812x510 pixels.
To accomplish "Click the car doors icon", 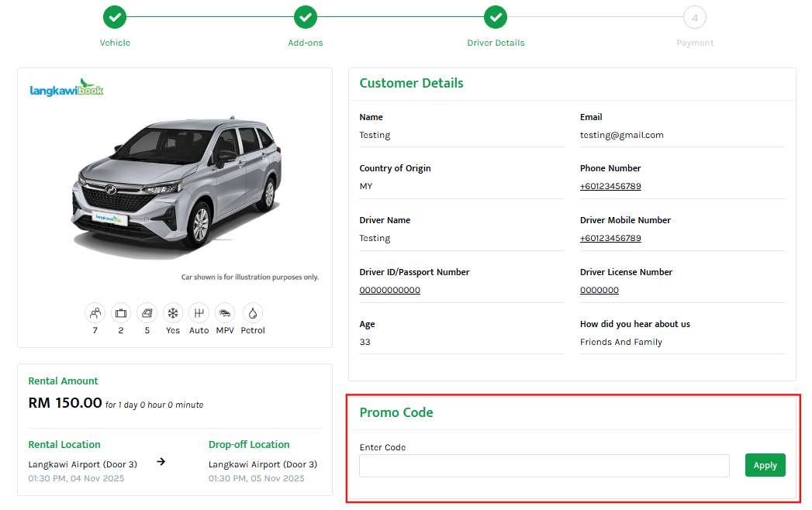I will click(x=147, y=313).
